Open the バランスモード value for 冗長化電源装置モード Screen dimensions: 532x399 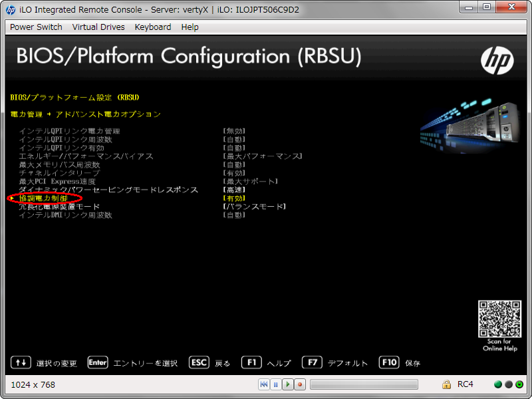coord(255,207)
